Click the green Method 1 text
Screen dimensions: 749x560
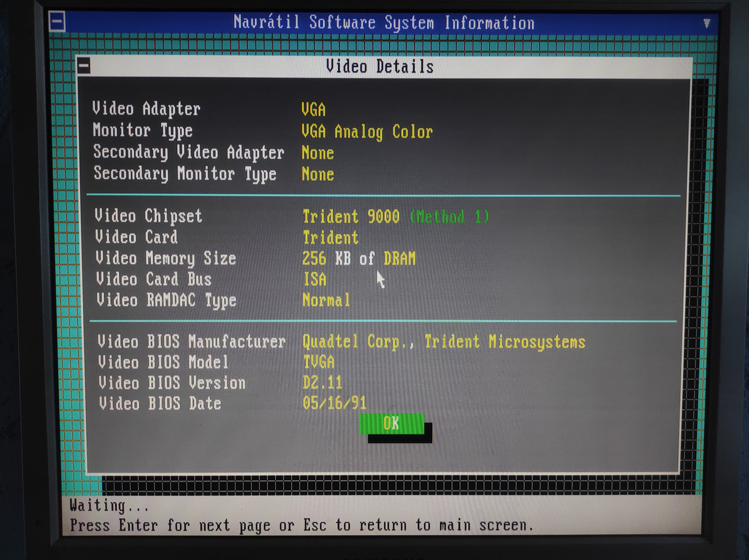(449, 217)
